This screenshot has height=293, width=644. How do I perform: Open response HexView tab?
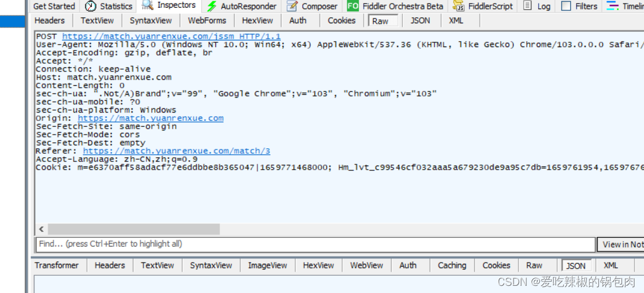(x=318, y=266)
